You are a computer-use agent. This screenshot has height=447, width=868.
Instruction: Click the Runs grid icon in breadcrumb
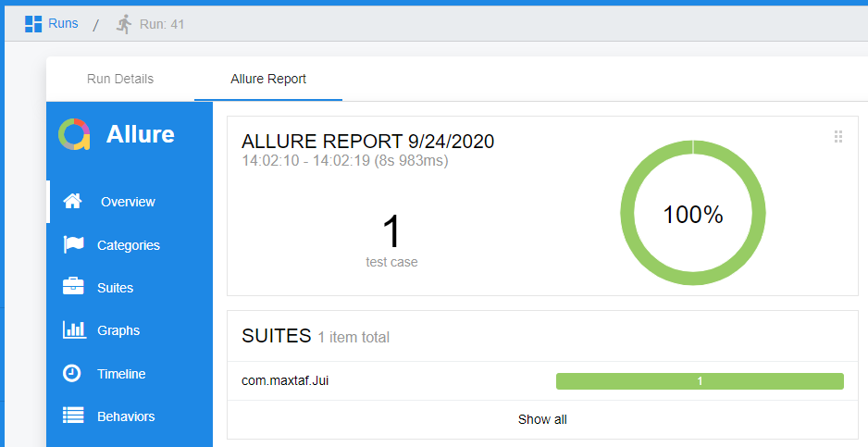tap(33, 24)
